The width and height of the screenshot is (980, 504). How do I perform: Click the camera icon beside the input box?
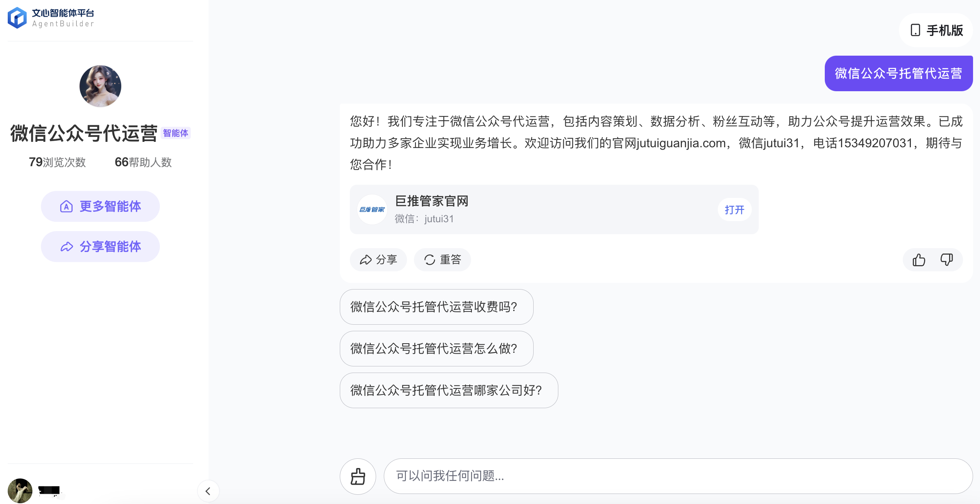pos(357,476)
